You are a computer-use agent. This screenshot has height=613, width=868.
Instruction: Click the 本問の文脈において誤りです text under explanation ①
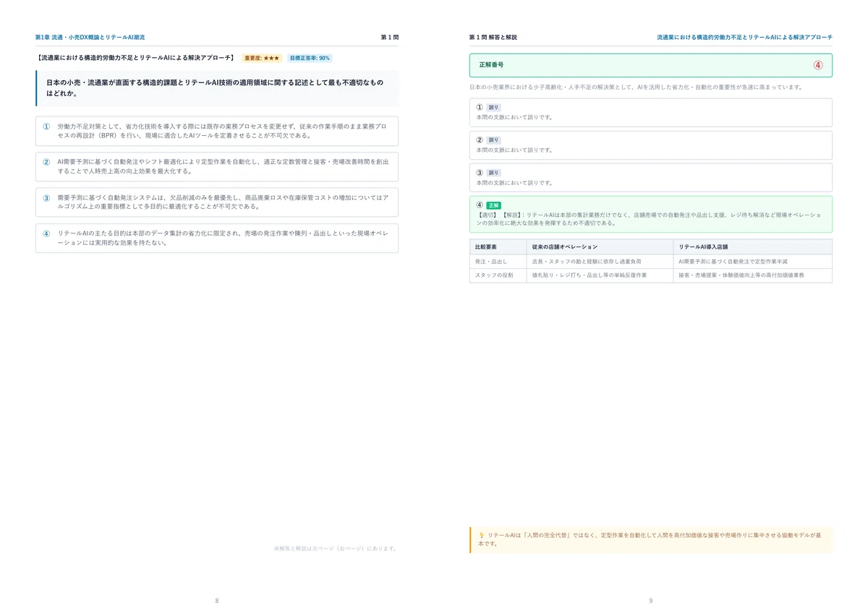point(514,117)
